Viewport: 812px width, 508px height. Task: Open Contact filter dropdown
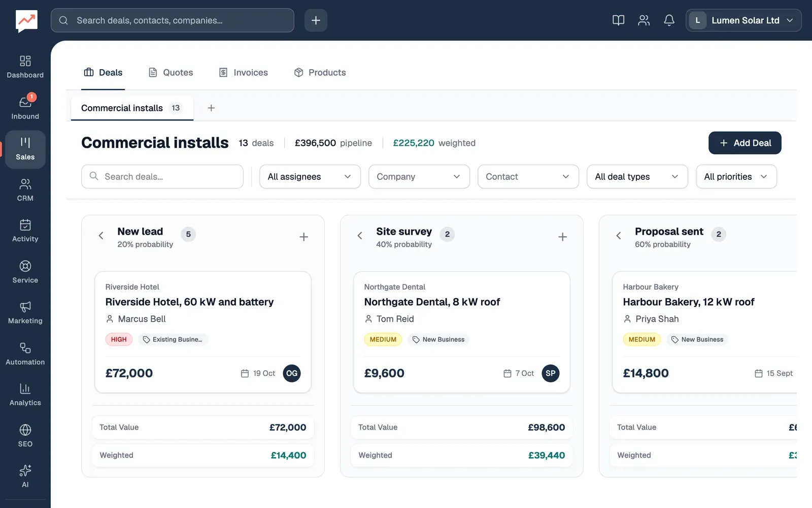528,177
